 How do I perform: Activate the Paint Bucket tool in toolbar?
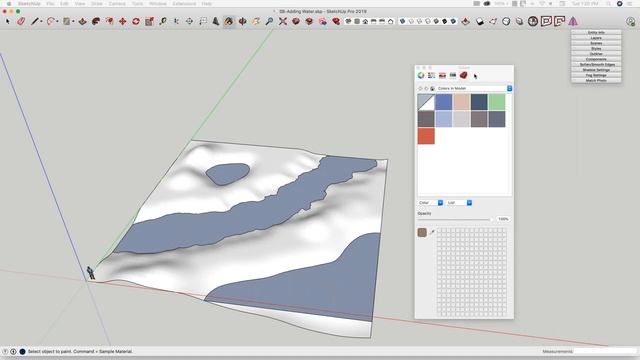pyautogui.click(x=229, y=21)
